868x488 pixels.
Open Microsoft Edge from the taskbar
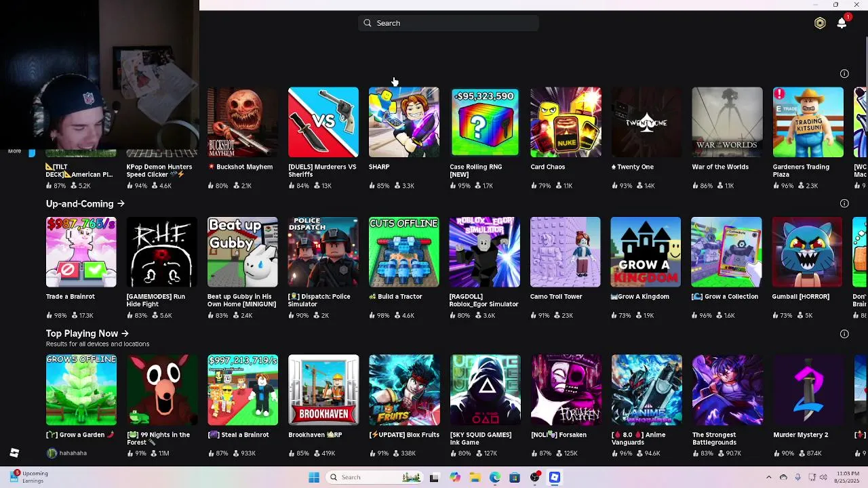(495, 477)
